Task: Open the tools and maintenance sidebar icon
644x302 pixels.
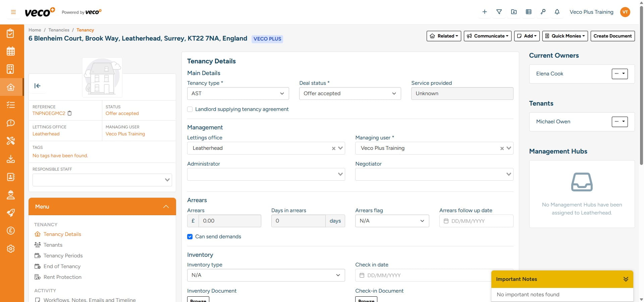Action: pos(11,141)
